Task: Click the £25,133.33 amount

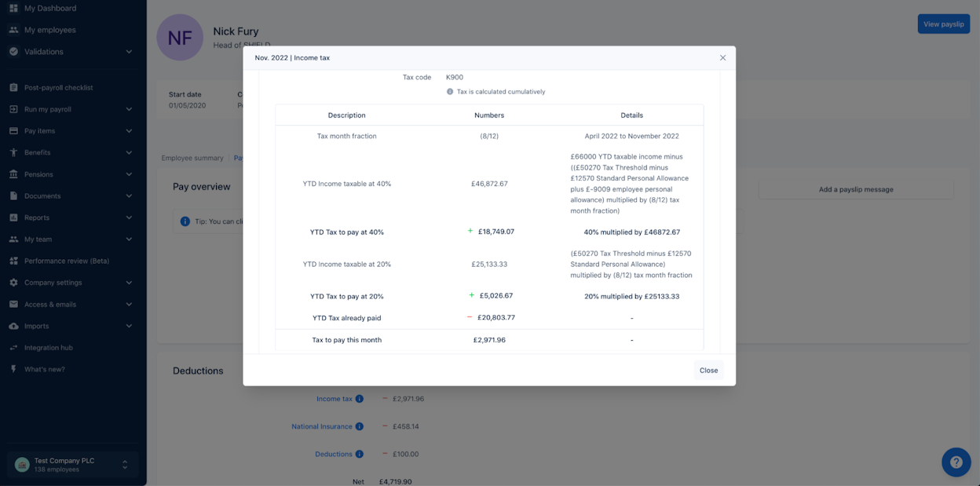Action: [x=489, y=265]
